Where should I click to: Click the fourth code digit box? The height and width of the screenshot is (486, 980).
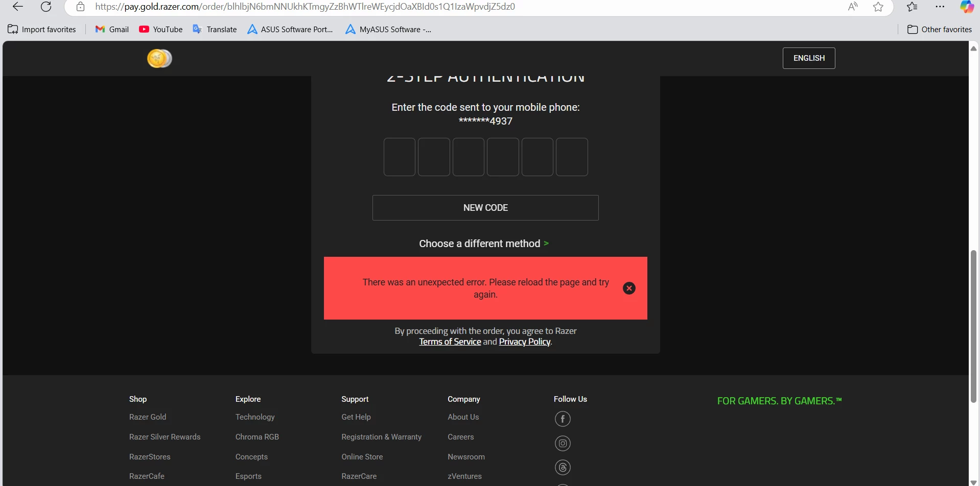pyautogui.click(x=503, y=157)
